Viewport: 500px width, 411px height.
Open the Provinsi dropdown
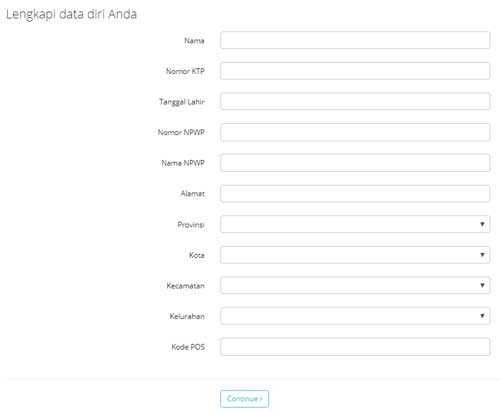click(x=355, y=224)
